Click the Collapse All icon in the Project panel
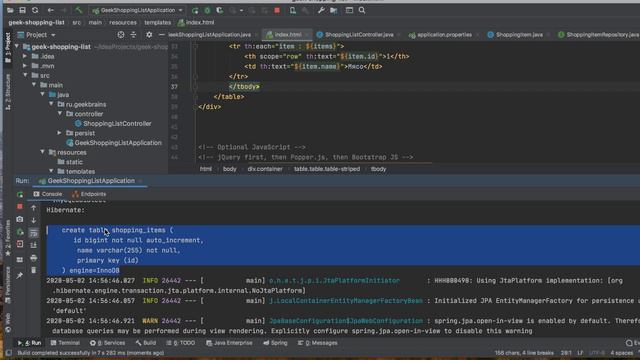This screenshot has width=640, height=360. click(133, 35)
